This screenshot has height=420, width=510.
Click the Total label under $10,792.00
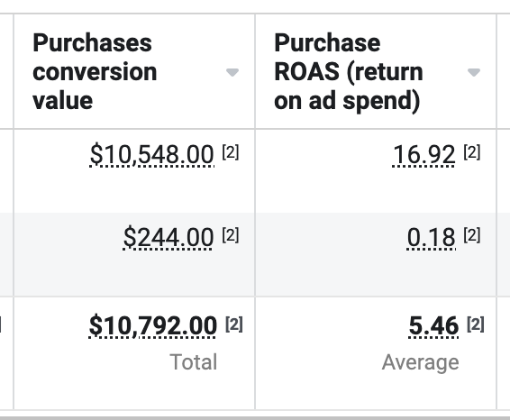coord(193,361)
